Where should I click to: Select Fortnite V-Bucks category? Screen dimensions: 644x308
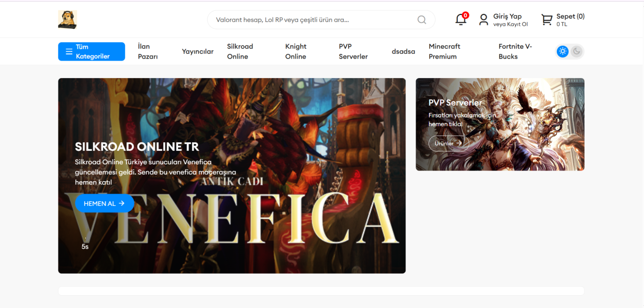coord(515,51)
